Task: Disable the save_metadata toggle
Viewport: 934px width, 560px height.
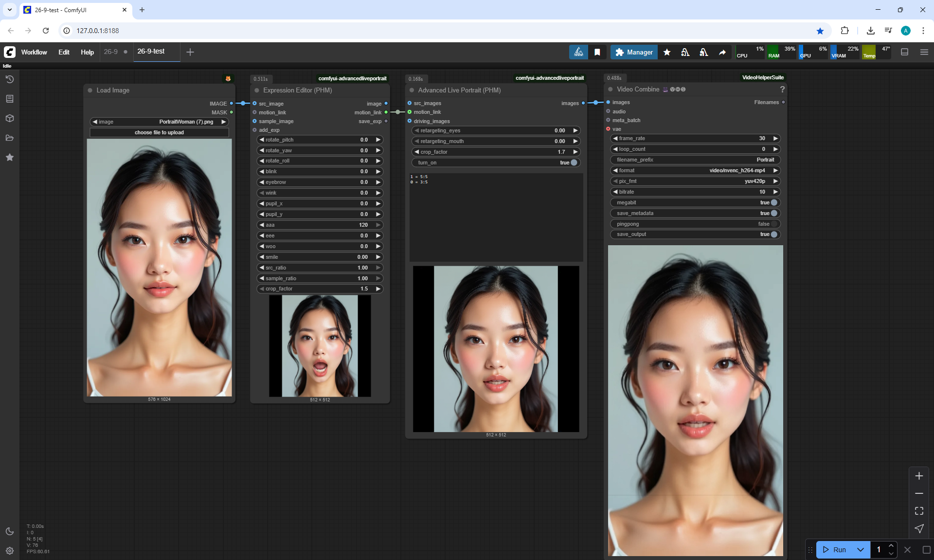Action: (773, 213)
